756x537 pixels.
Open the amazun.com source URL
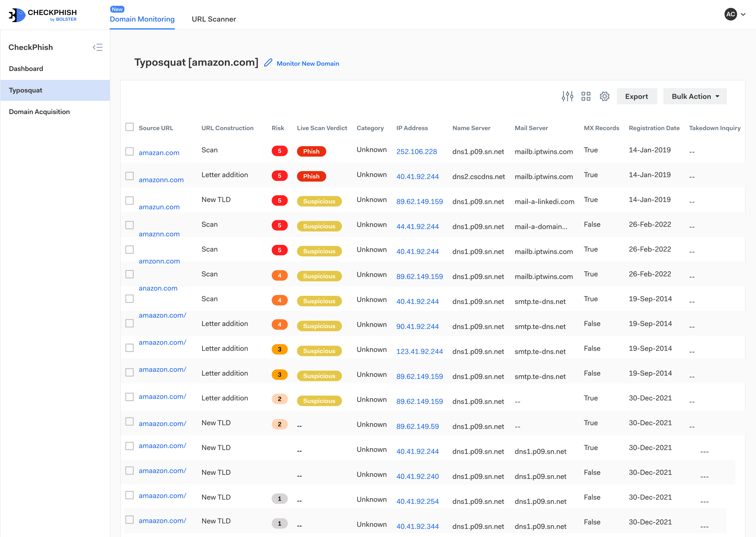(159, 207)
